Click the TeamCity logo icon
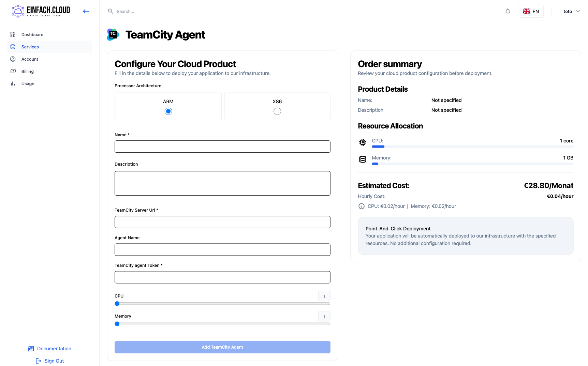 tap(113, 35)
